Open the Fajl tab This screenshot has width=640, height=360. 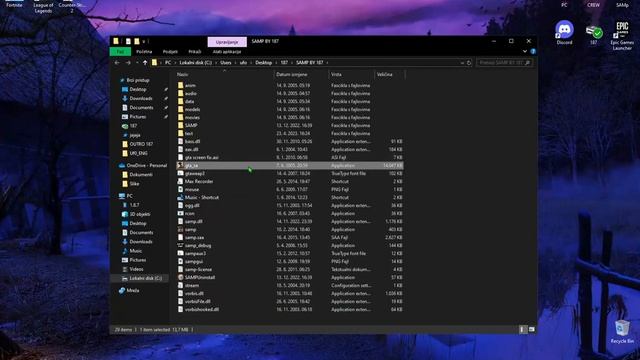point(120,52)
